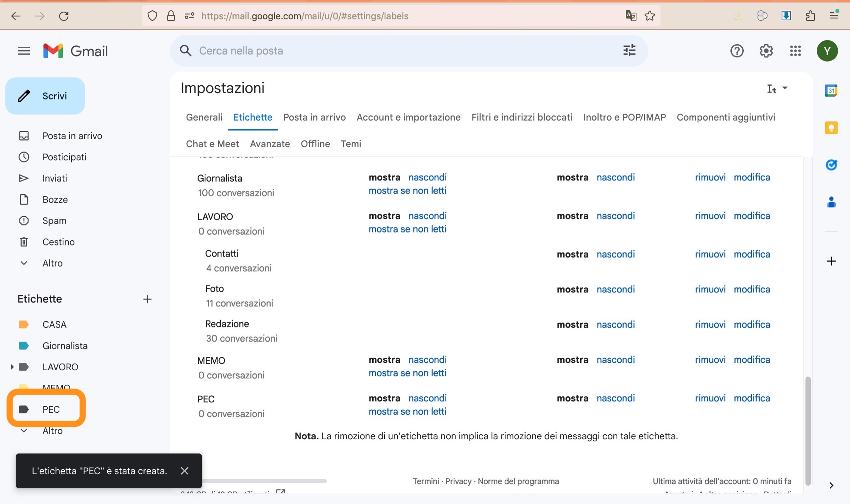Click the Scrivi compose button
The image size is (850, 504).
(x=45, y=96)
